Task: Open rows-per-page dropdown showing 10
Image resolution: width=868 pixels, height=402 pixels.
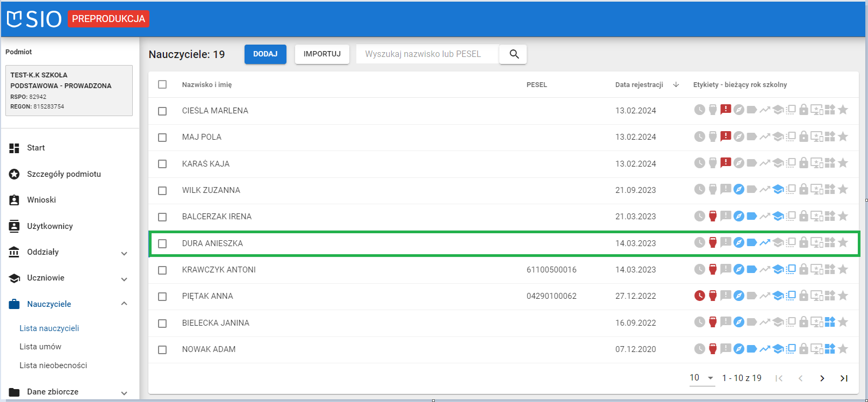Action: (702, 378)
